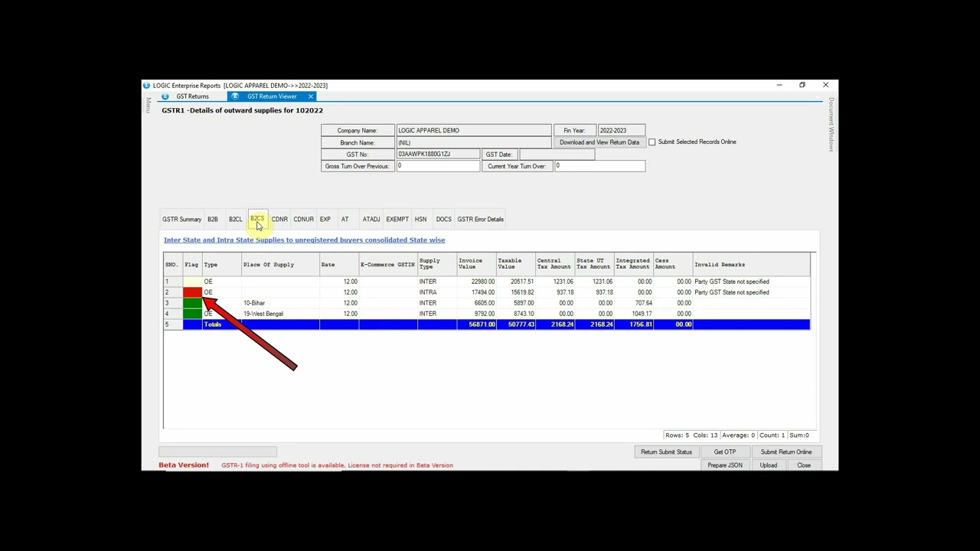This screenshot has width=980, height=551.
Task: Open the EXP tab
Action: tap(325, 220)
